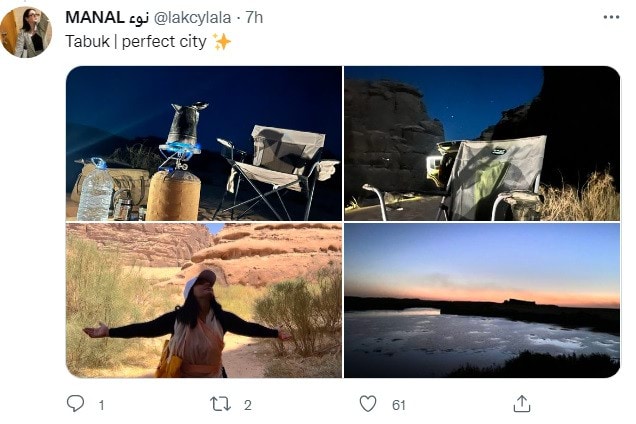This screenshot has height=424, width=636.
Task: Open the woman with outstretched arms photo
Action: pos(204,300)
